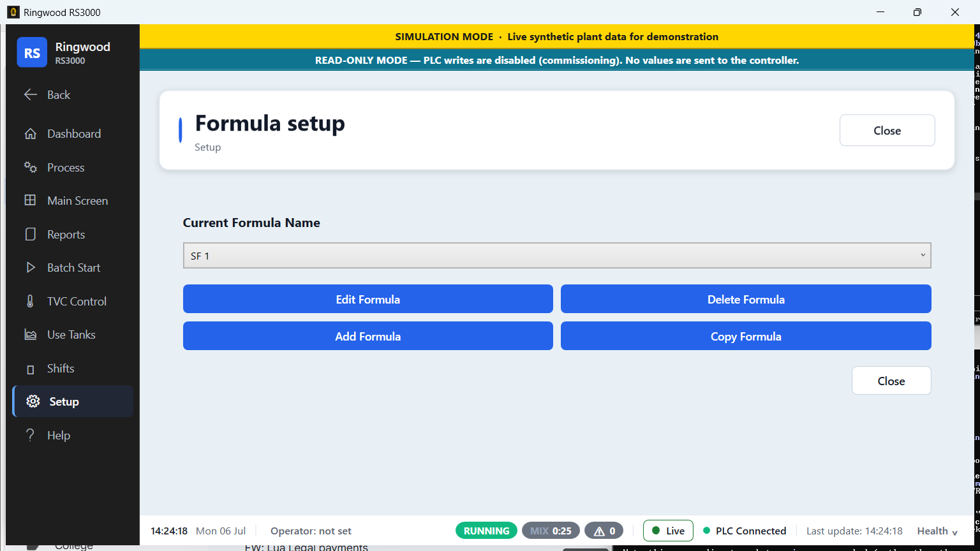Click the Formula setup heading
The height and width of the screenshot is (551, 980).
(x=270, y=123)
